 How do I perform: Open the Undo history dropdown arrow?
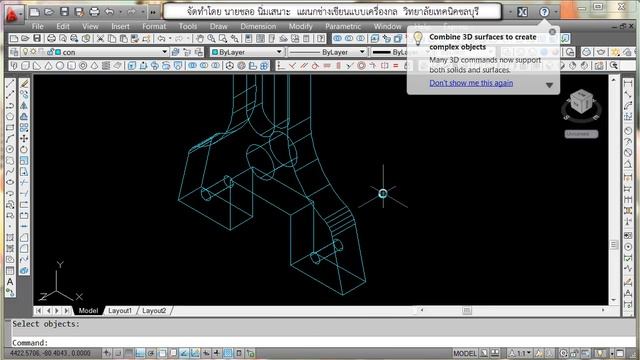click(170, 39)
